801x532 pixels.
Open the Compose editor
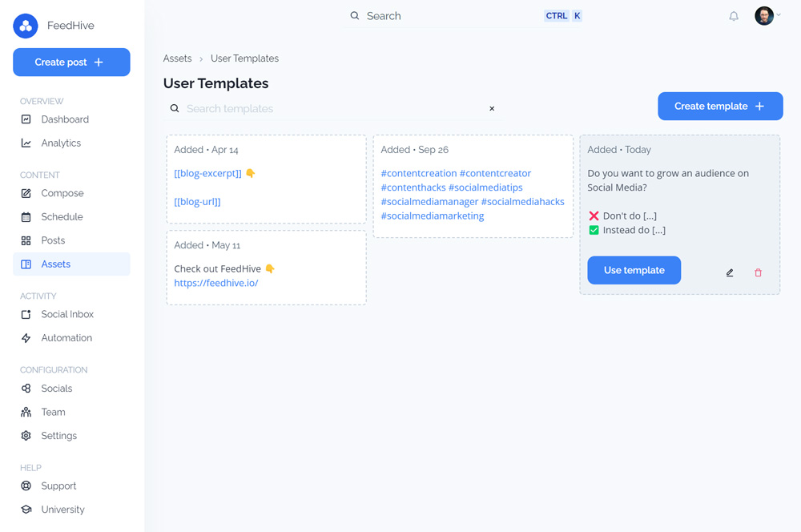click(x=62, y=193)
